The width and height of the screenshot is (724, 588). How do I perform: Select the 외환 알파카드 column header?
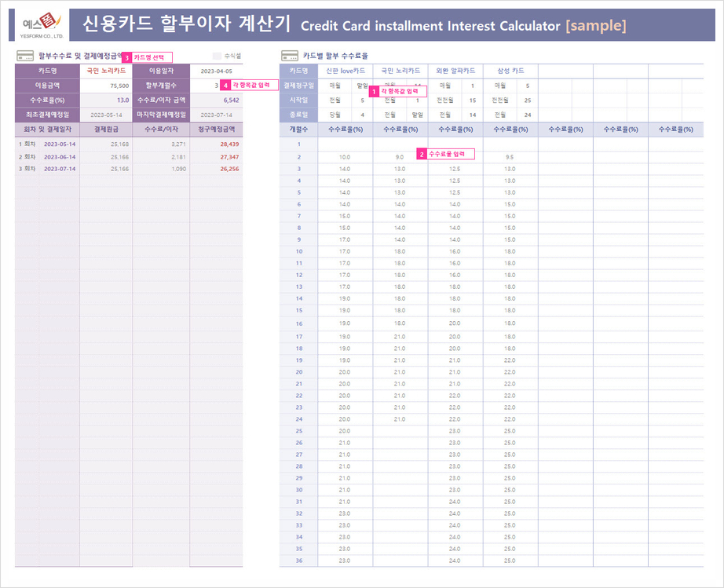455,71
